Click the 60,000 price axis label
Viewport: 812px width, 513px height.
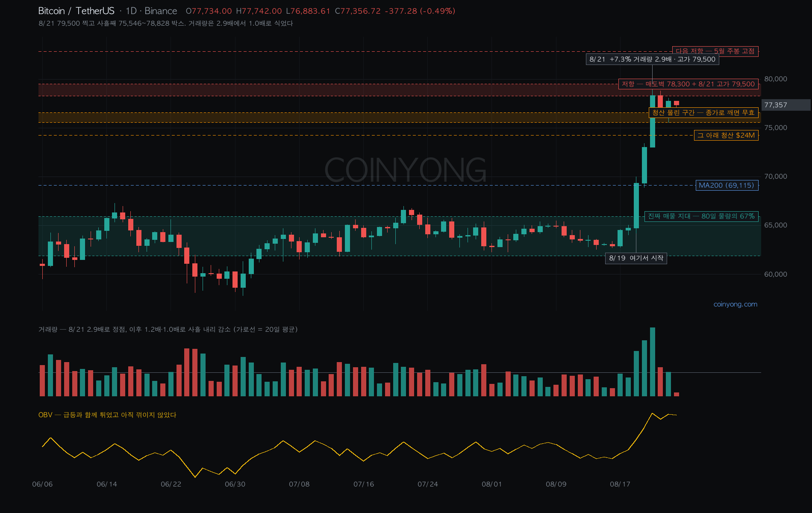point(776,274)
